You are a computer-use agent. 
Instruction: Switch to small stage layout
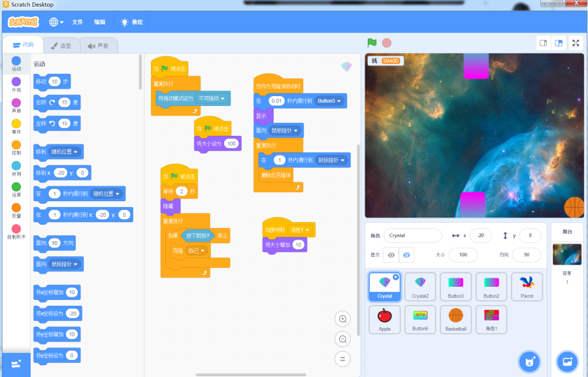543,43
